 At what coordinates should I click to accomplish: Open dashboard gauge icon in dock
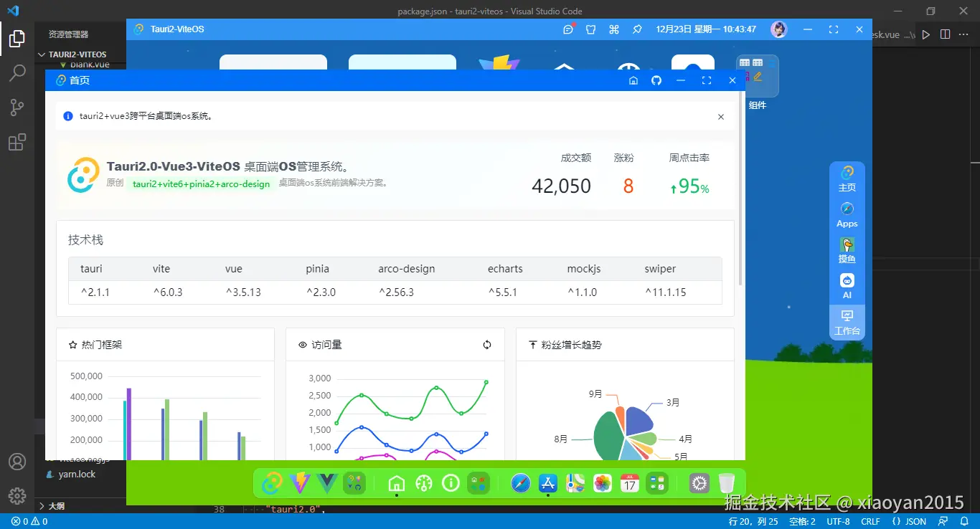424,484
